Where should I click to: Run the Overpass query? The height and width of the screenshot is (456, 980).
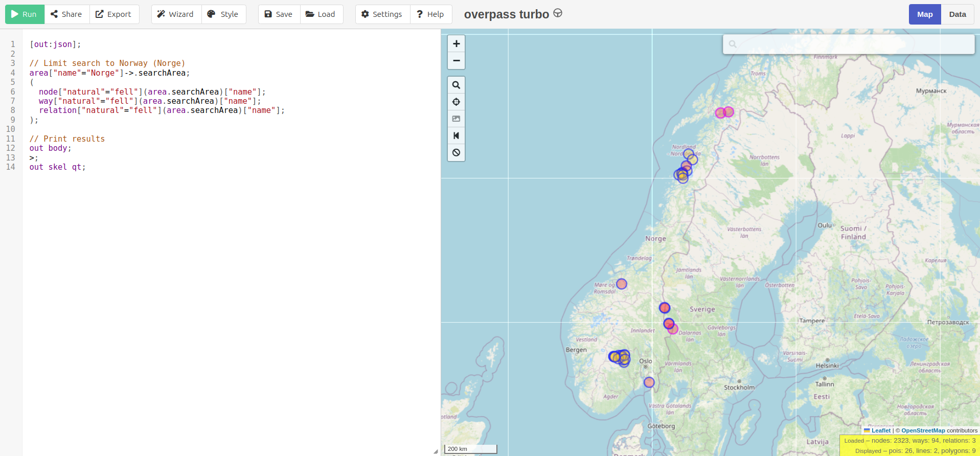click(x=25, y=14)
